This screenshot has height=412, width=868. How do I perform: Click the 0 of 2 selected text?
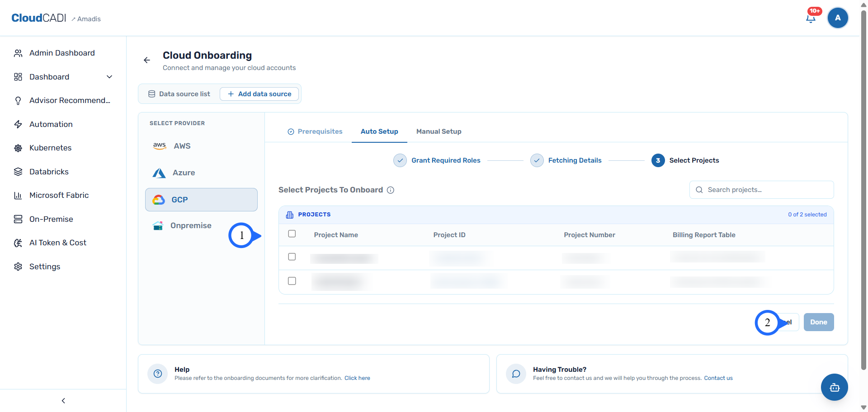point(807,215)
